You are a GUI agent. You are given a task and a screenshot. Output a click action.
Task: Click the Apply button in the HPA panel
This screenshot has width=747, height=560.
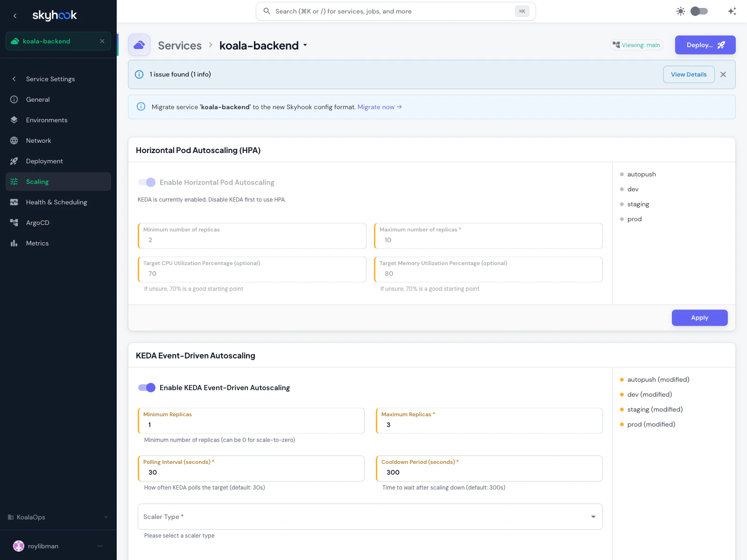[x=699, y=317]
